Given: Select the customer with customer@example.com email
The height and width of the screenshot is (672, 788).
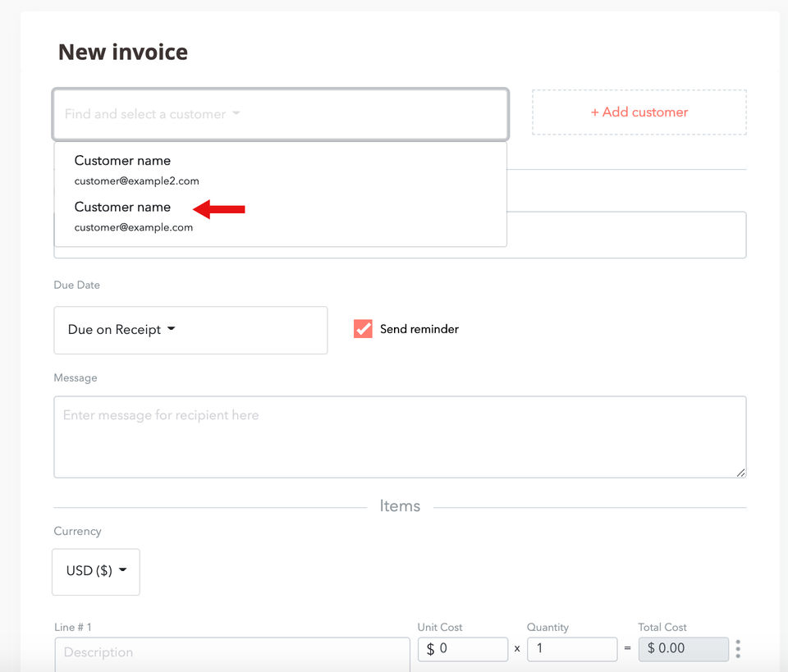Looking at the screenshot, I should (281, 217).
